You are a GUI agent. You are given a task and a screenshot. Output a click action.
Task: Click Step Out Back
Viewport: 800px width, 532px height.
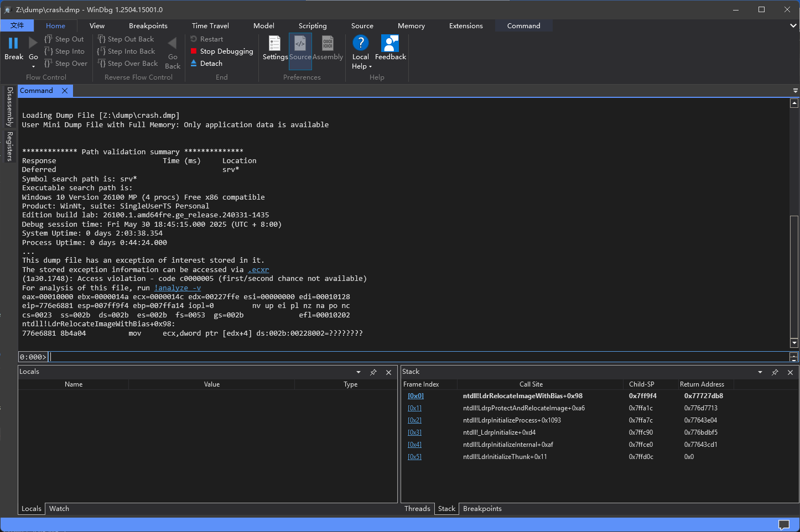coord(126,39)
